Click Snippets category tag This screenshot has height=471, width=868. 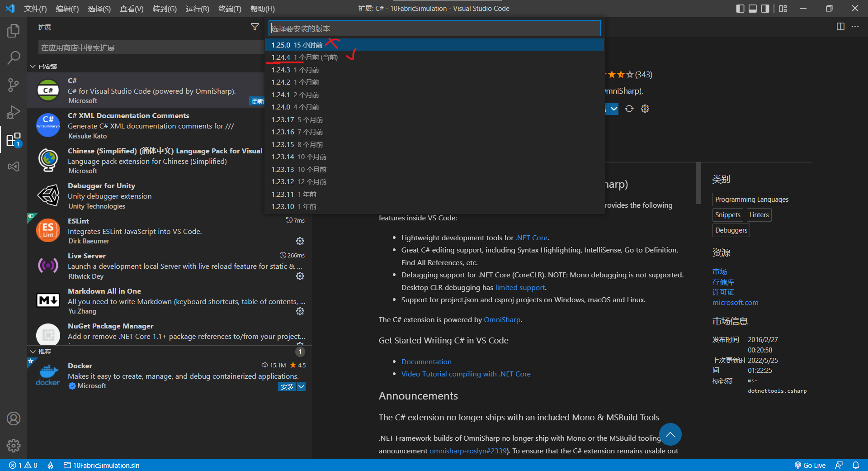pos(727,215)
